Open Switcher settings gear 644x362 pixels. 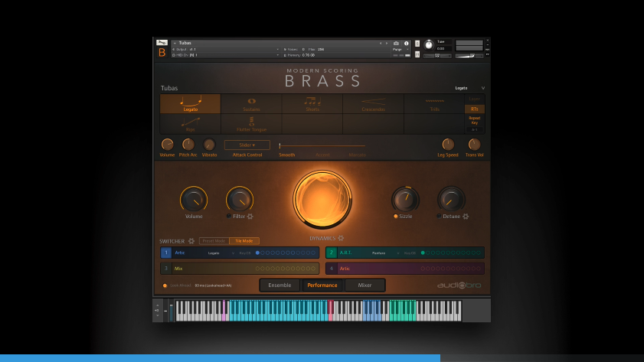click(191, 241)
